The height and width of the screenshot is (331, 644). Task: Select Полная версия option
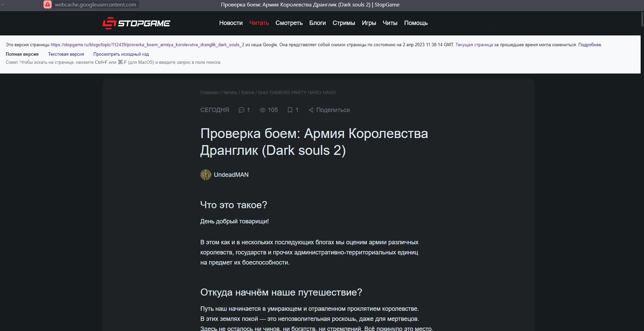(x=22, y=54)
